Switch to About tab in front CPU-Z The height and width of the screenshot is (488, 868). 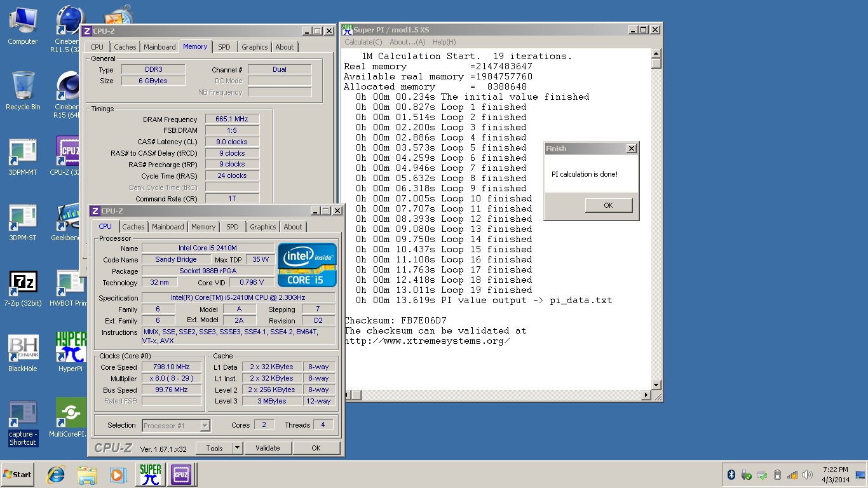[293, 227]
